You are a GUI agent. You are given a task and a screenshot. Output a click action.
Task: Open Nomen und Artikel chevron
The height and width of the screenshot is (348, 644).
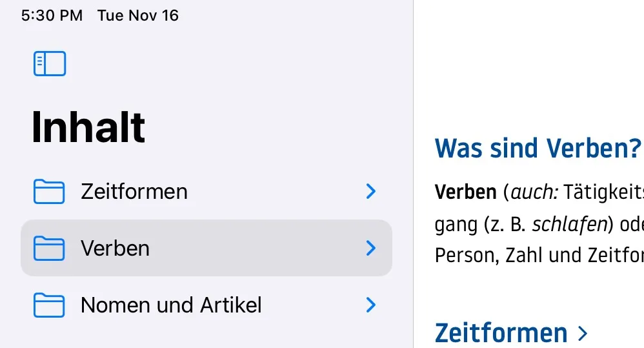[370, 305]
